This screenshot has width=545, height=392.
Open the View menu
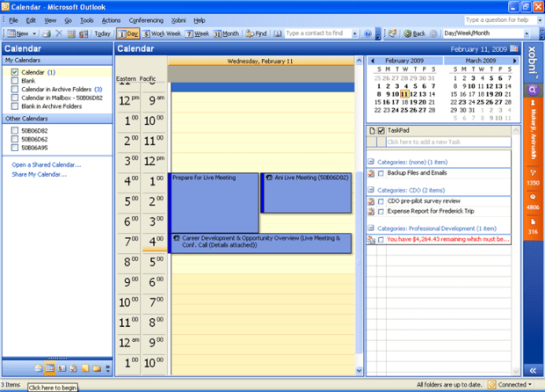(x=50, y=20)
